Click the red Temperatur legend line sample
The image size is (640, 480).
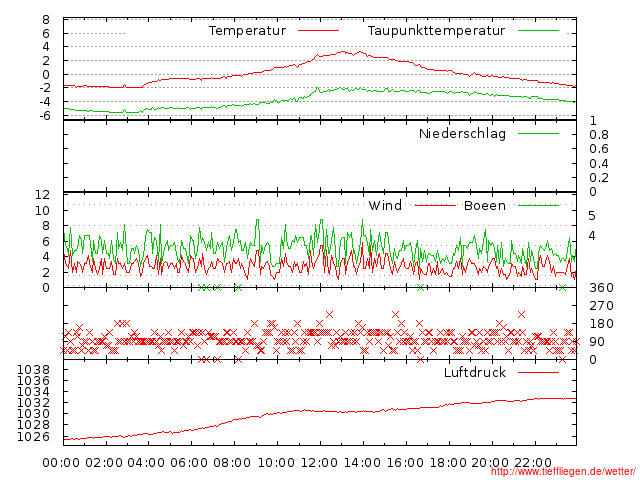click(318, 31)
